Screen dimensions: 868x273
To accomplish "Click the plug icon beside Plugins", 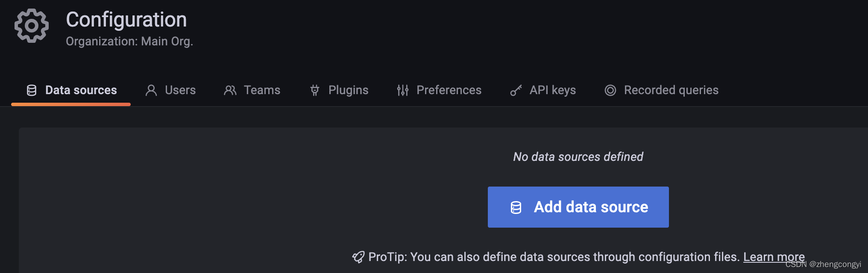I will pyautogui.click(x=315, y=90).
